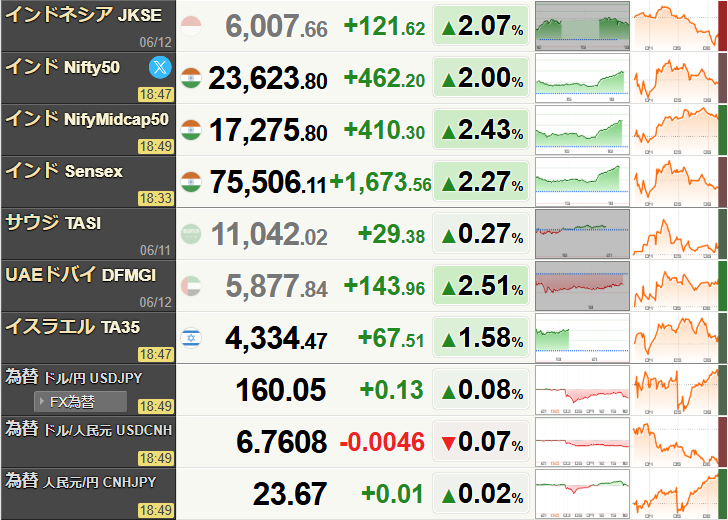728x520 pixels.
Task: Select the Sensex price 75,506.11
Action: coord(268,182)
